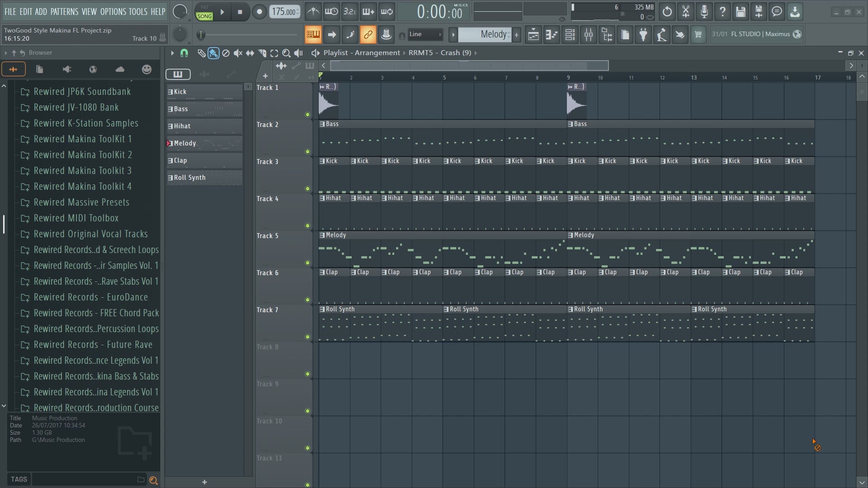This screenshot has height=488, width=868.
Task: Click the plugin database plug icon
Action: coord(643,34)
